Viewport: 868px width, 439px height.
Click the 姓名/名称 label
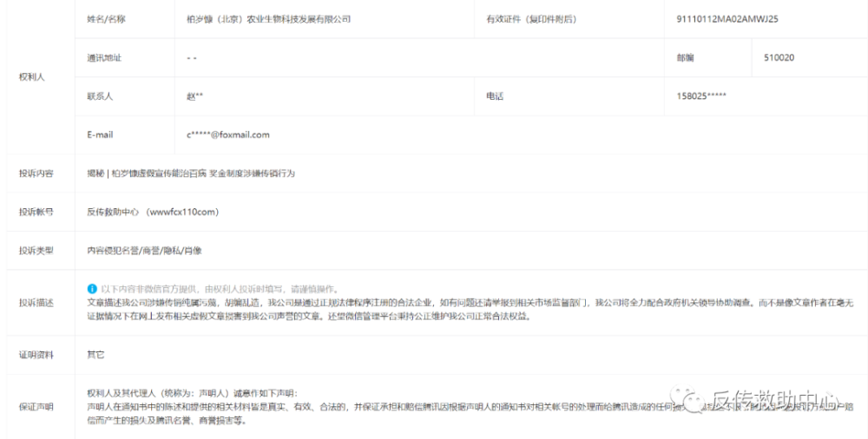click(x=106, y=19)
